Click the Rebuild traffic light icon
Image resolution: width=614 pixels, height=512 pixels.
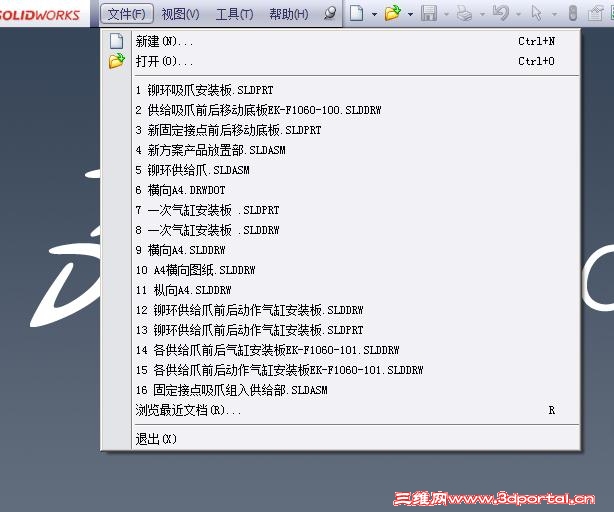click(572, 13)
